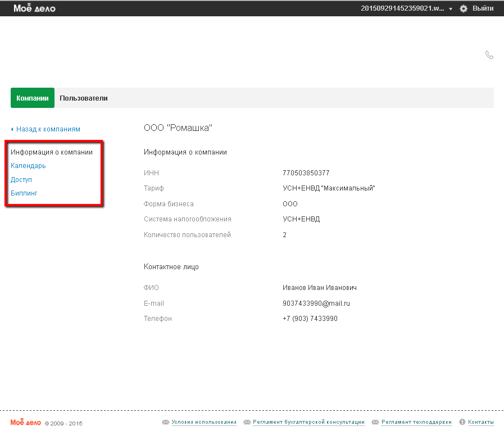The image size is (504, 435).
Task: Click the Форма бизнеса label
Action: point(169,204)
